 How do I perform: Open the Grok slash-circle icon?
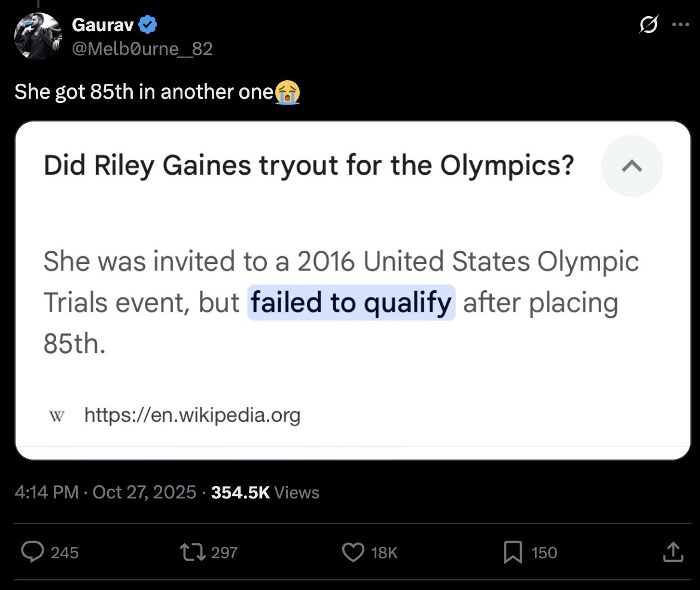pyautogui.click(x=647, y=26)
